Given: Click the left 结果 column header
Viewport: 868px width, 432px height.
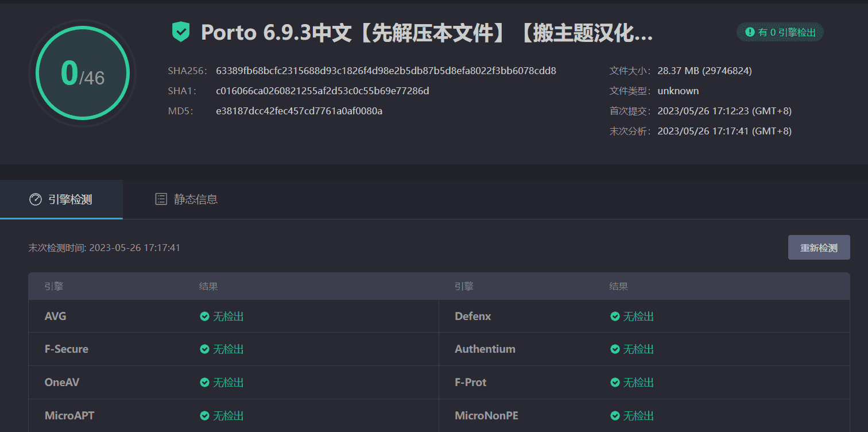Looking at the screenshot, I should tap(208, 286).
